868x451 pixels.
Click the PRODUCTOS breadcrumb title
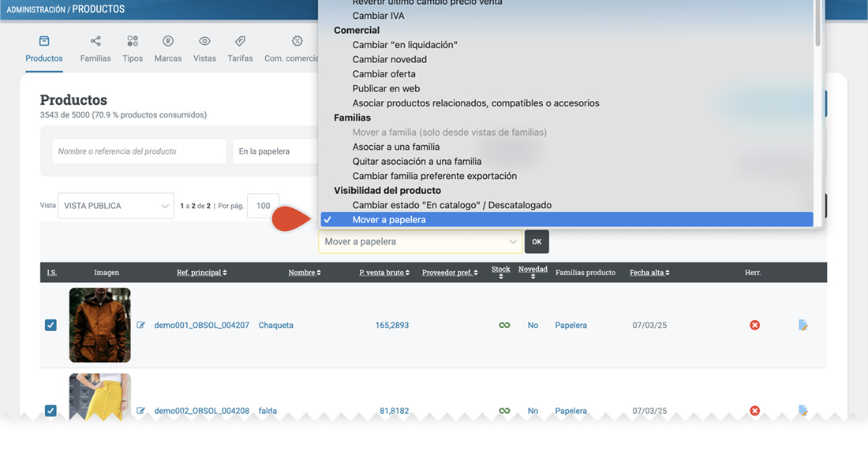coord(98,9)
